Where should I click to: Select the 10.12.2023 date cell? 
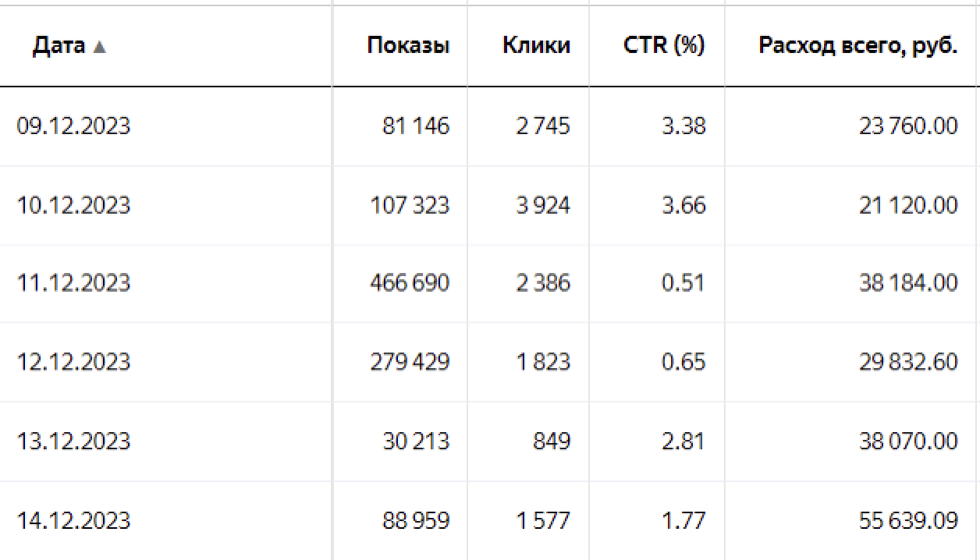(73, 205)
